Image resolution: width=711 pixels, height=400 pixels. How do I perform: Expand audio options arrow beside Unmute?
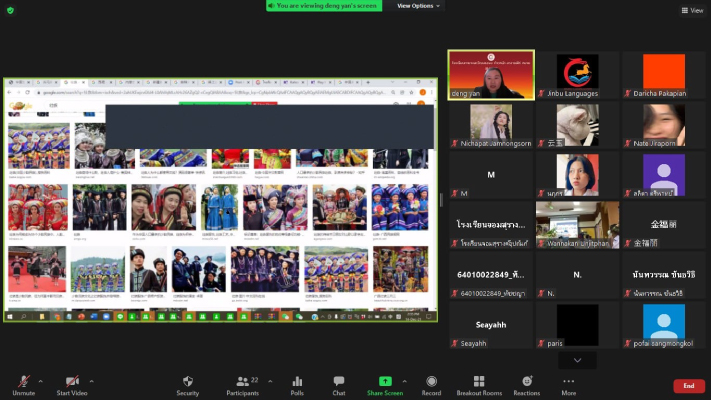[x=41, y=380]
